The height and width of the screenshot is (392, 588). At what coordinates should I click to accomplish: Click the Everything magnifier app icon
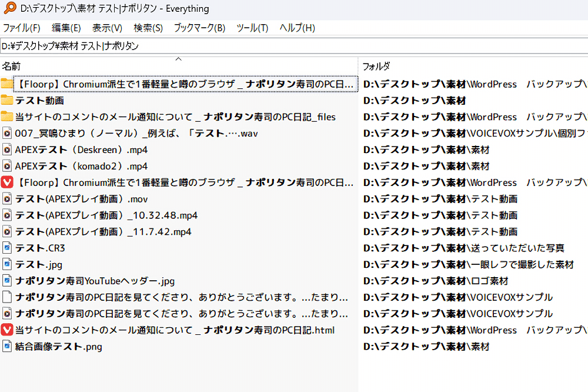(10, 8)
